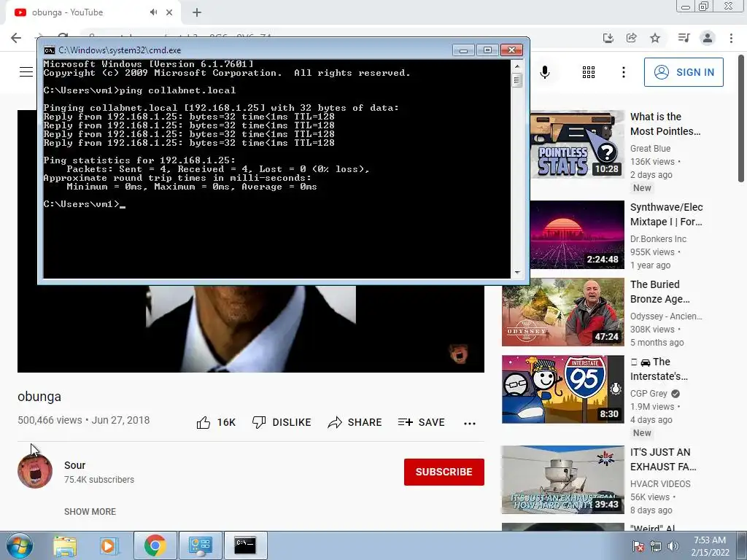This screenshot has width=747, height=560.
Task: Open a new Chrome tab
Action: 197,13
